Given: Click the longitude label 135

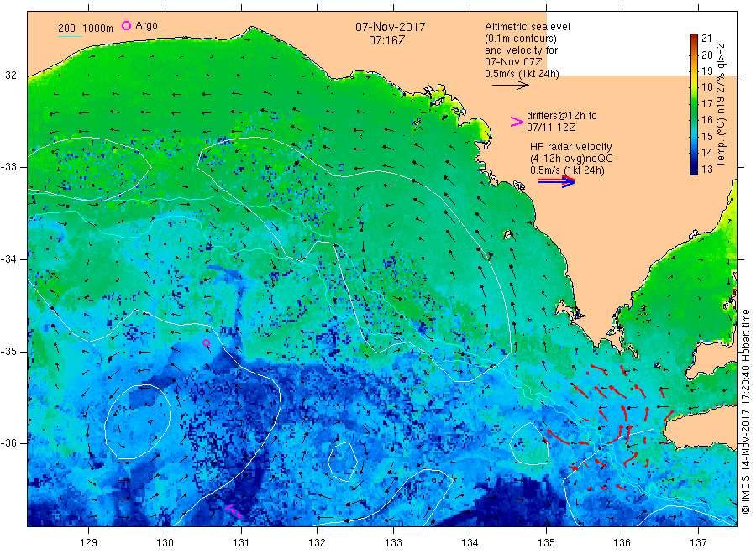Looking at the screenshot, I should coord(546,542).
